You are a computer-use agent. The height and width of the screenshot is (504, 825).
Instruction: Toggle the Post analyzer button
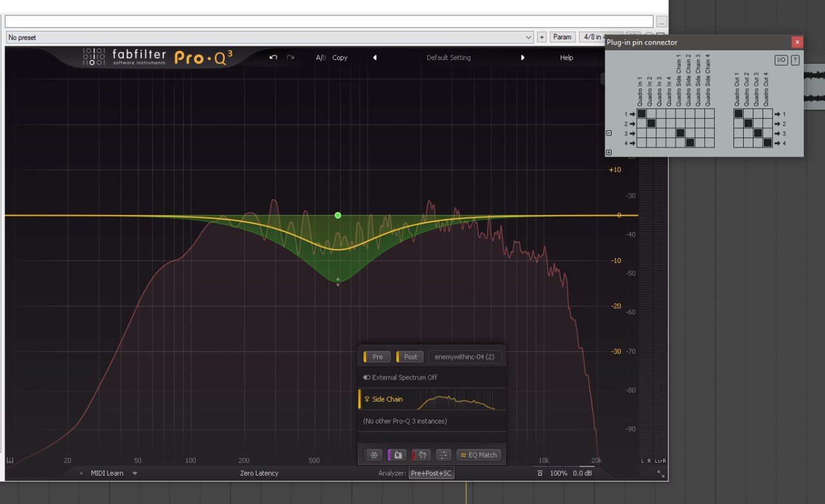coord(410,356)
